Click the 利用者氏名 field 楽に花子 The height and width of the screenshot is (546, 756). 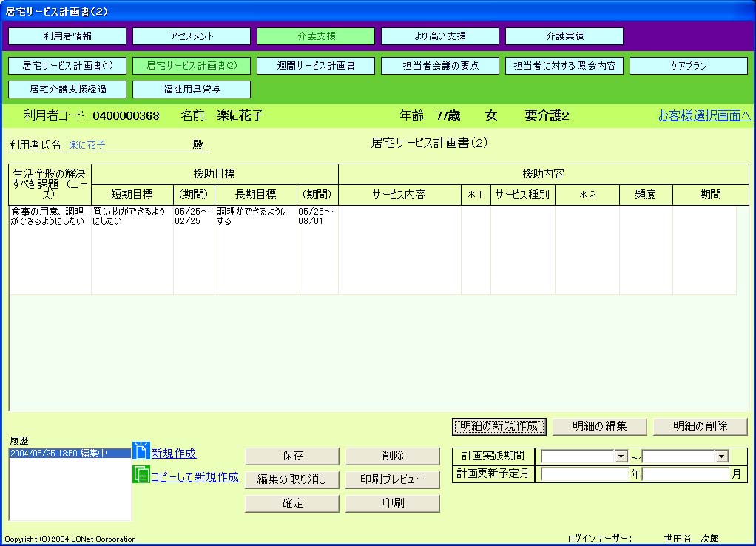click(87, 145)
